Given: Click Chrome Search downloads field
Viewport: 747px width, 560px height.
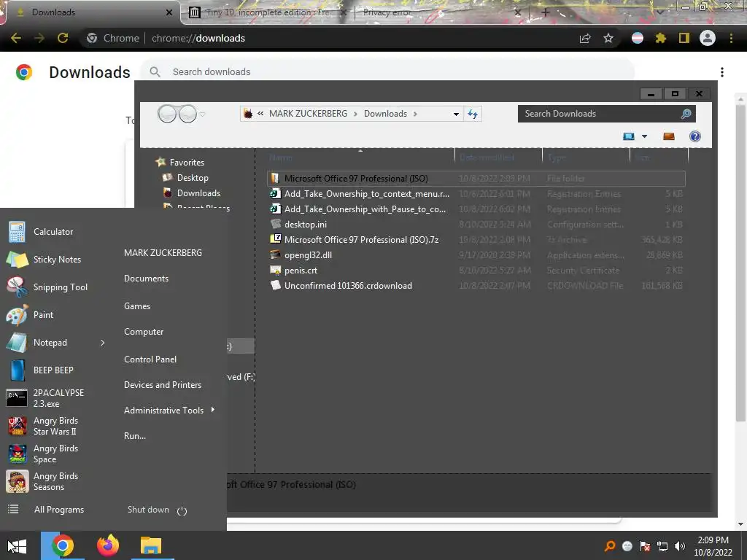Looking at the screenshot, I should 387,72.
